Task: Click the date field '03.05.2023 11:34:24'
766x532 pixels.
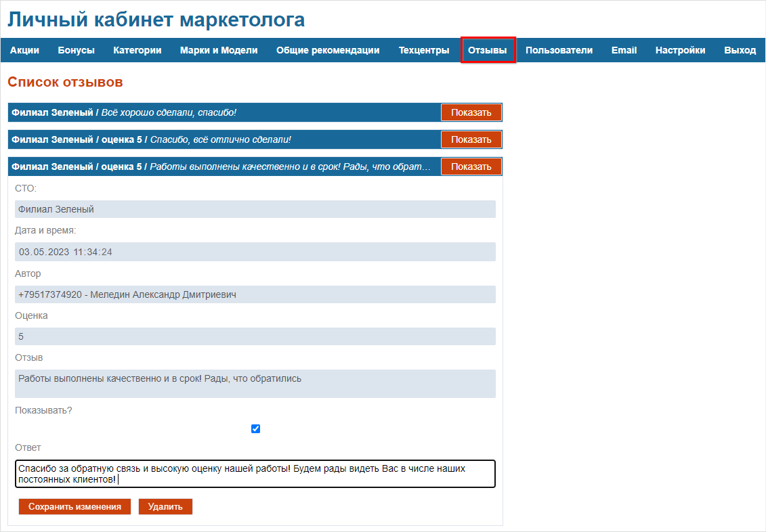Action: pos(255,252)
